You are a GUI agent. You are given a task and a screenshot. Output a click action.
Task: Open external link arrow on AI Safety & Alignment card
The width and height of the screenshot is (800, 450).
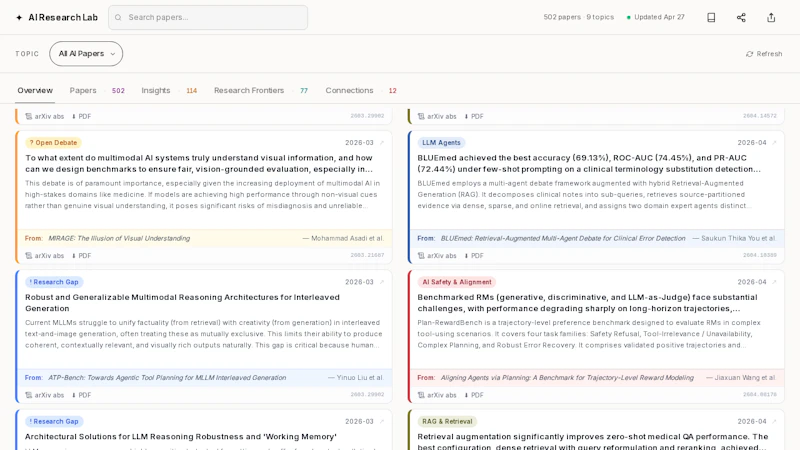pyautogui.click(x=774, y=282)
